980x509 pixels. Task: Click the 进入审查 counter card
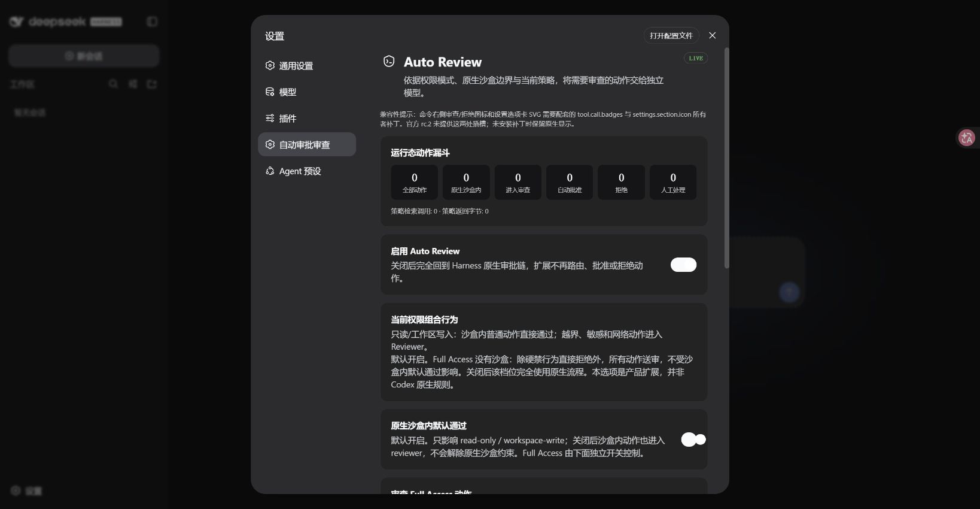pos(518,182)
